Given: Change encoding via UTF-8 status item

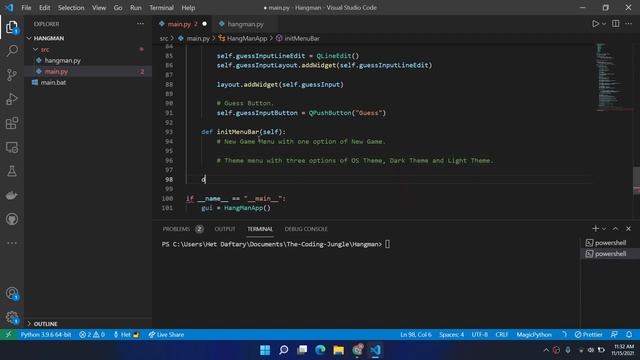Looking at the screenshot, I should (x=480, y=335).
